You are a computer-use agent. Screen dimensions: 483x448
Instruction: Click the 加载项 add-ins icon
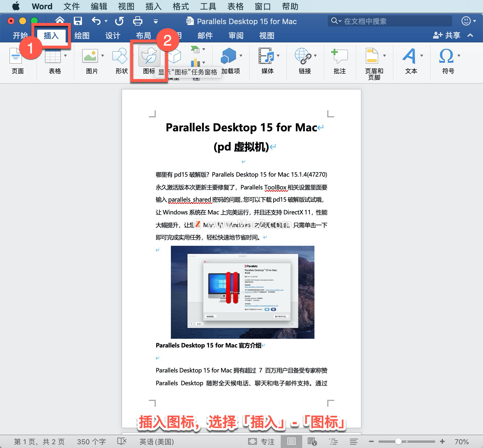(228, 55)
